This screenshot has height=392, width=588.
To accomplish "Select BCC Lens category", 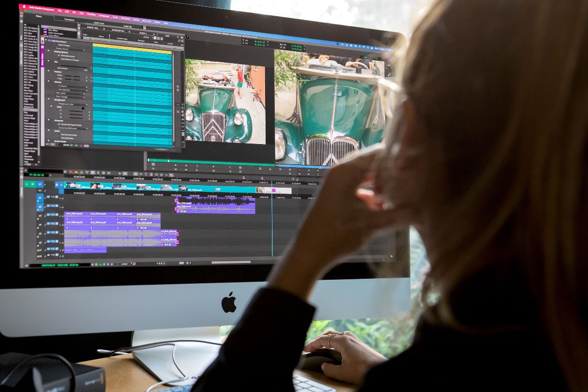I will tap(28, 52).
